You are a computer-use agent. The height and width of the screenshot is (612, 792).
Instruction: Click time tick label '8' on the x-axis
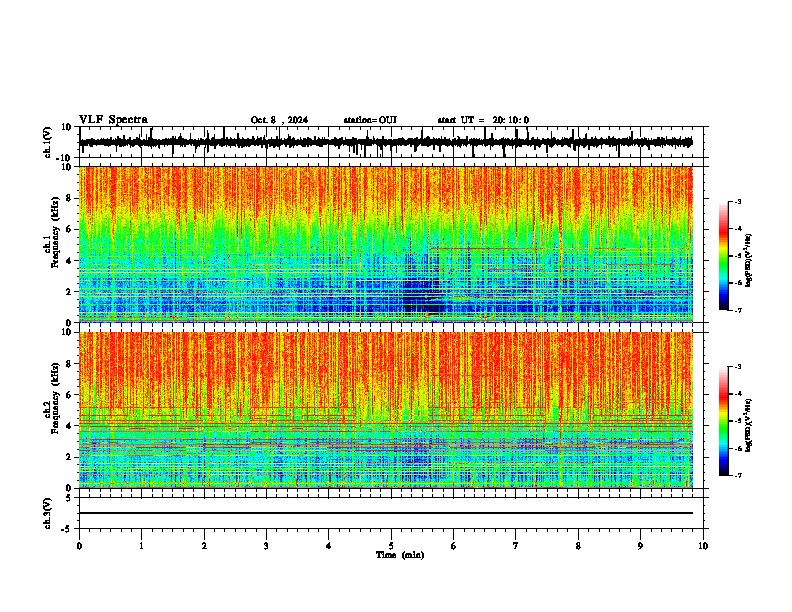click(578, 546)
